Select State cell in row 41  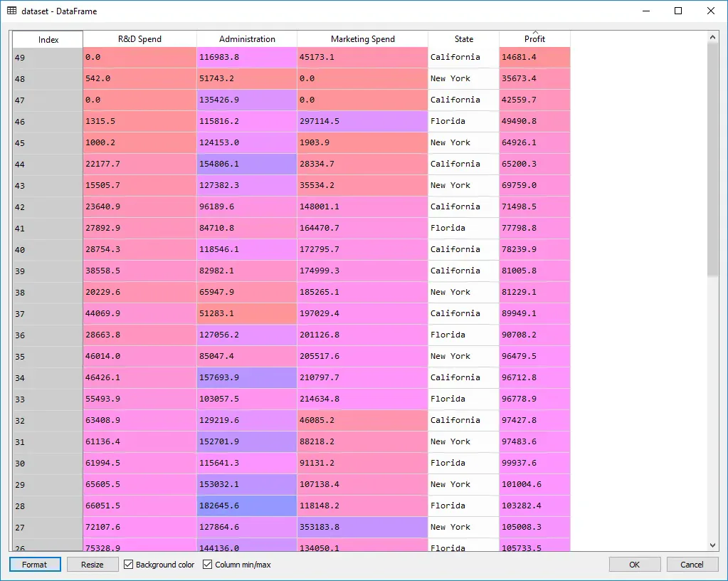click(463, 228)
